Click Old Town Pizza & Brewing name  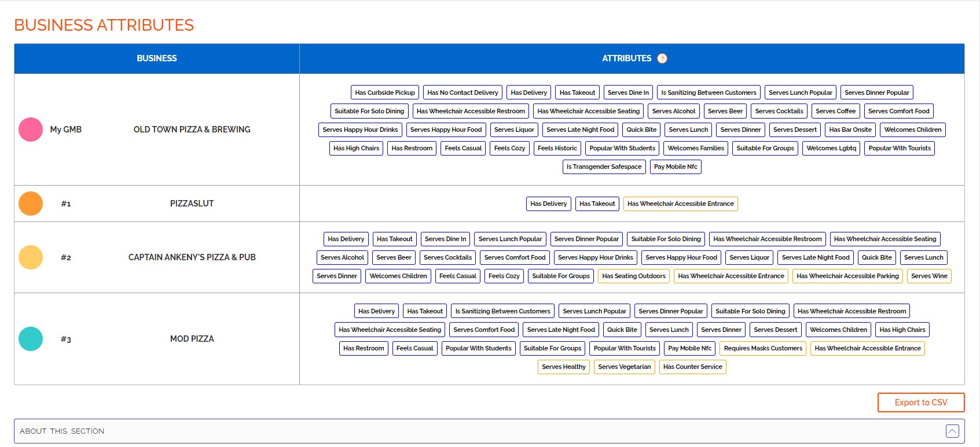pos(192,130)
